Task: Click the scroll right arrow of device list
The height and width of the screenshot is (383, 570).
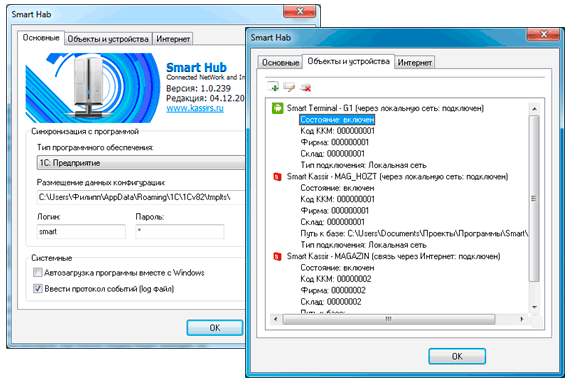Action: (x=522, y=319)
